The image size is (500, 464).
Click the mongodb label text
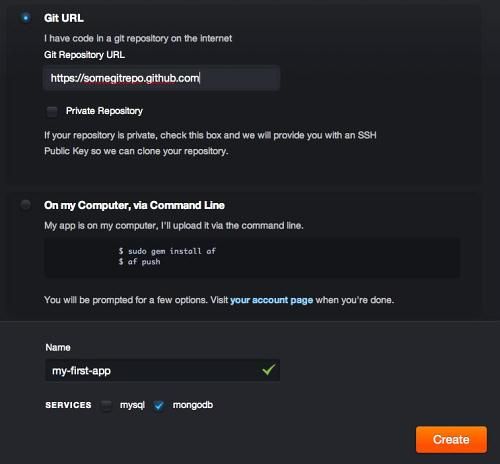click(193, 405)
